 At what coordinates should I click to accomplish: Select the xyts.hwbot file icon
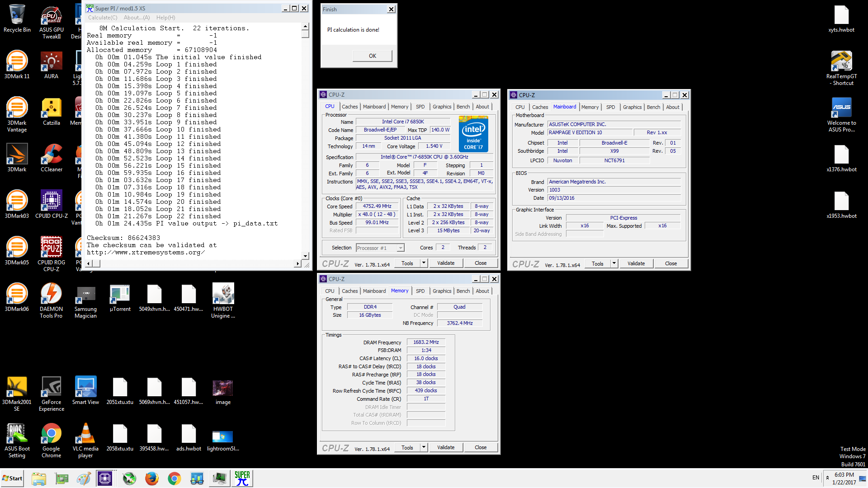pyautogui.click(x=841, y=19)
